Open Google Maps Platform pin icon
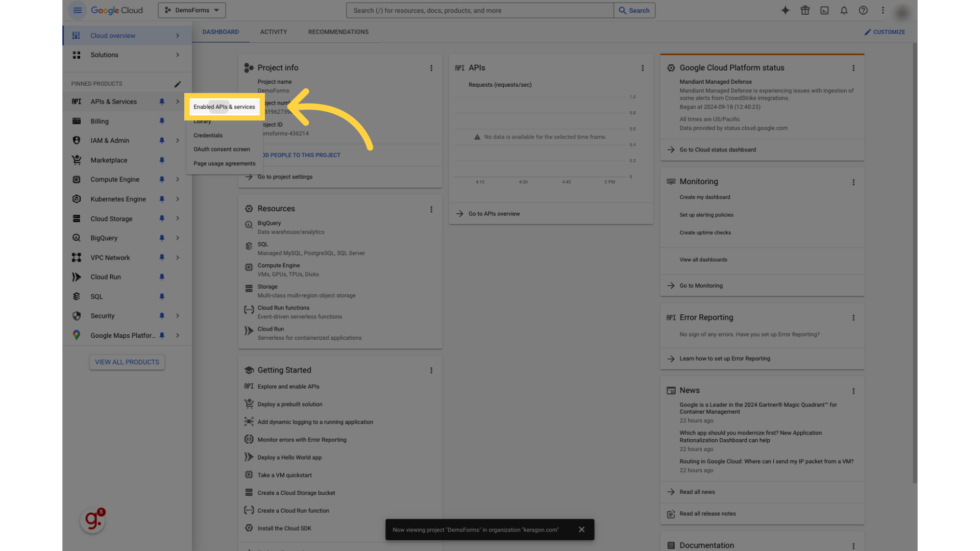The width and height of the screenshot is (980, 551). [77, 335]
